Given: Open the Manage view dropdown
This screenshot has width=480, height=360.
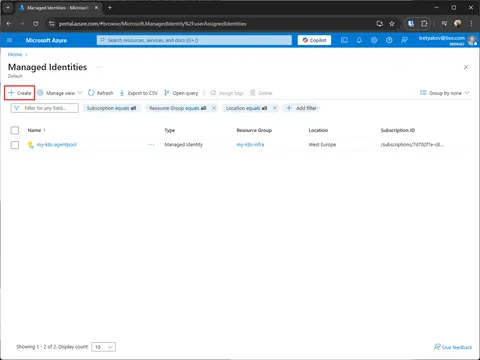Looking at the screenshot, I should (60, 93).
